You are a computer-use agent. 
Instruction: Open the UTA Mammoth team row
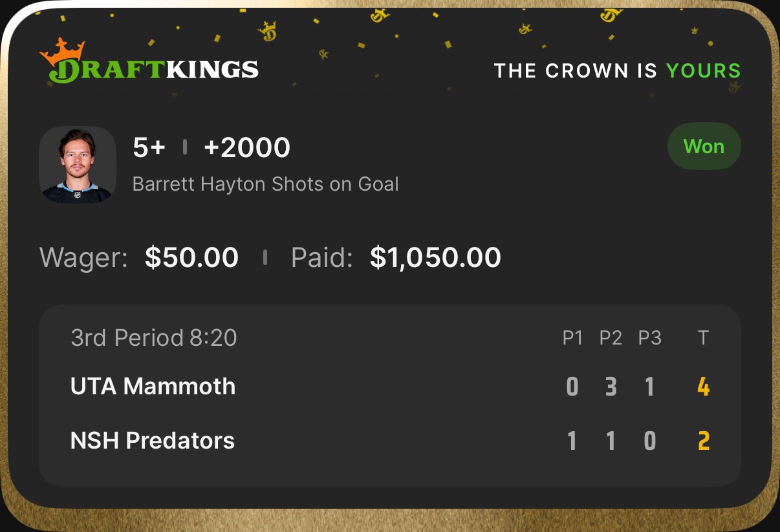pos(153,387)
